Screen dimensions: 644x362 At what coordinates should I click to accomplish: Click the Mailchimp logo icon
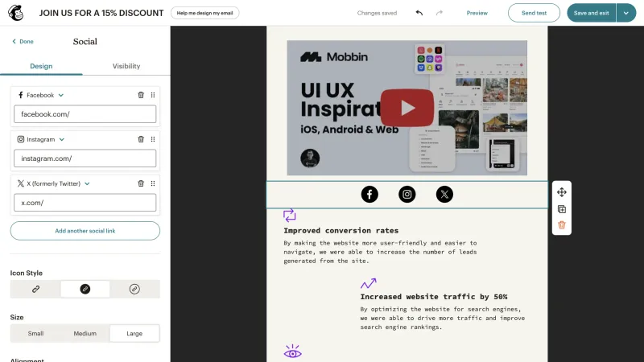pos(15,13)
